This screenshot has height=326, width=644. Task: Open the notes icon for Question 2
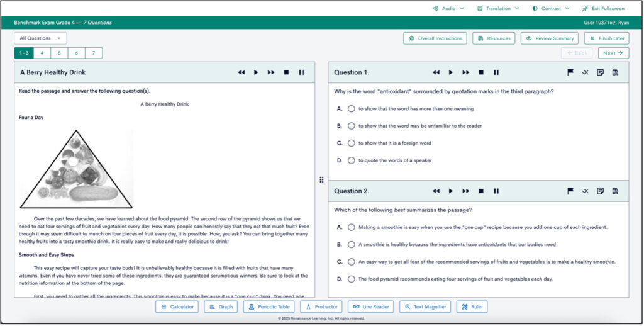click(601, 191)
